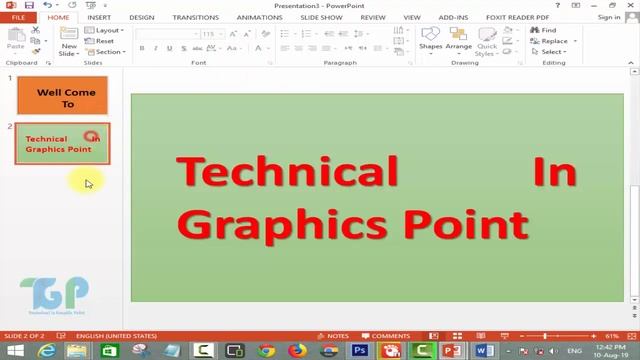Open Quick Styles gallery

click(x=487, y=42)
